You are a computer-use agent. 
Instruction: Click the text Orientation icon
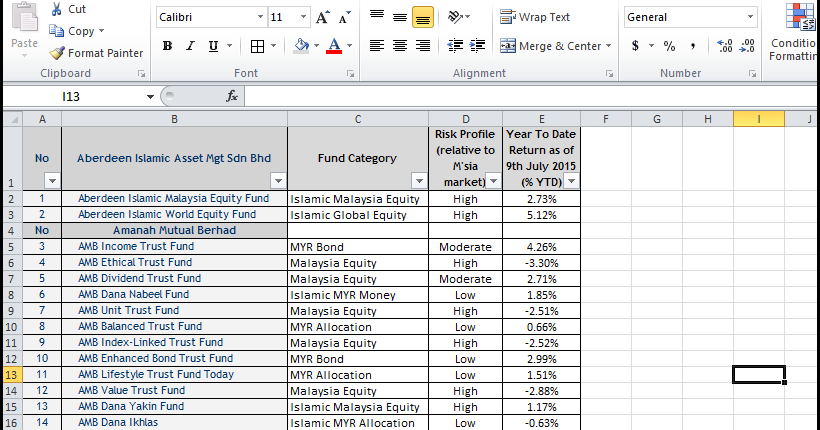(456, 17)
